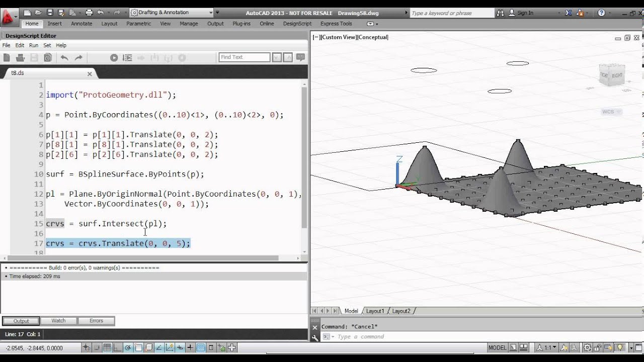Close the command line window
Screen dimensions: 644x362
(315, 327)
